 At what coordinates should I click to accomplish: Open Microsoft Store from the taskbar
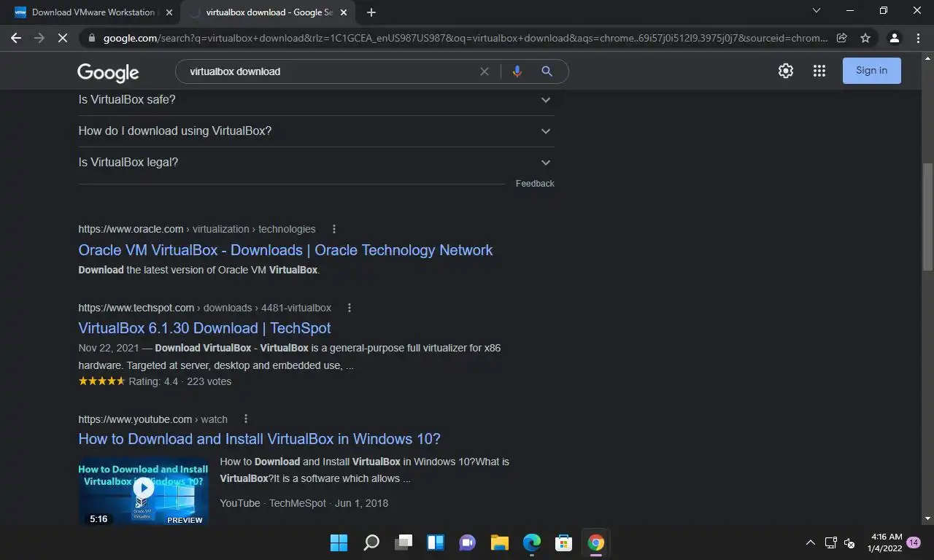tap(564, 542)
